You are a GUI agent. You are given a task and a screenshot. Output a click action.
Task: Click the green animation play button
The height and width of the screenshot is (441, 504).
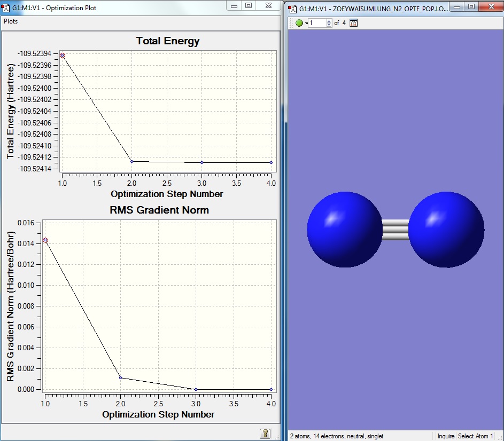pyautogui.click(x=299, y=23)
